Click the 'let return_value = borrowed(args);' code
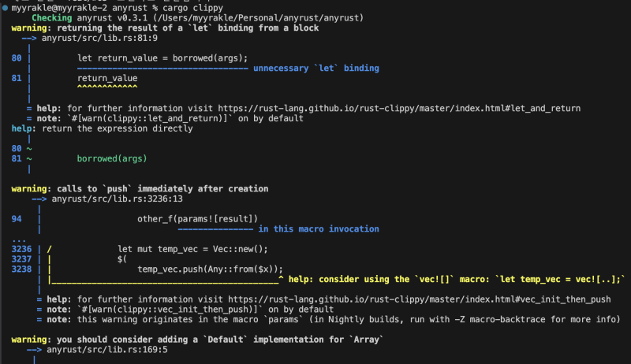The height and width of the screenshot is (364, 631). pos(162,58)
